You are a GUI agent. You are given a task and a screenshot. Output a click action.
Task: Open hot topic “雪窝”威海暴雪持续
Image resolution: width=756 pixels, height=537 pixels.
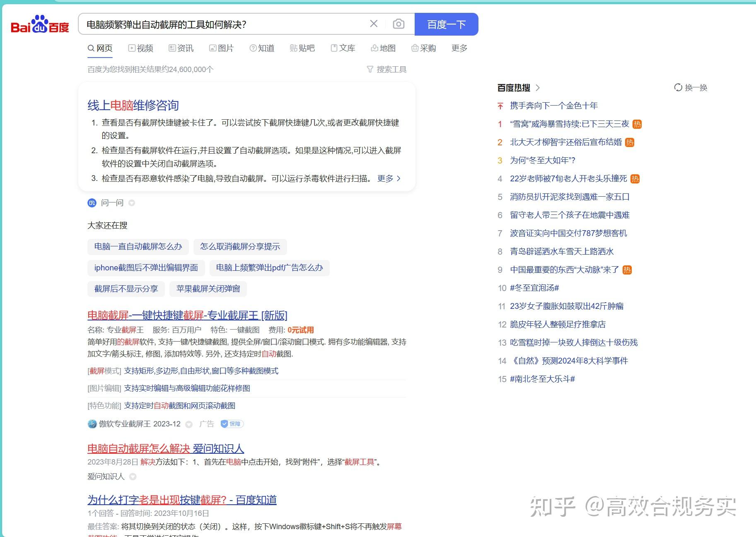570,124
